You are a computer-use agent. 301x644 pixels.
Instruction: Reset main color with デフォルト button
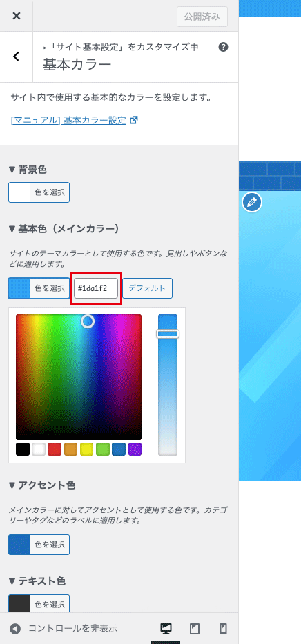pyautogui.click(x=147, y=288)
